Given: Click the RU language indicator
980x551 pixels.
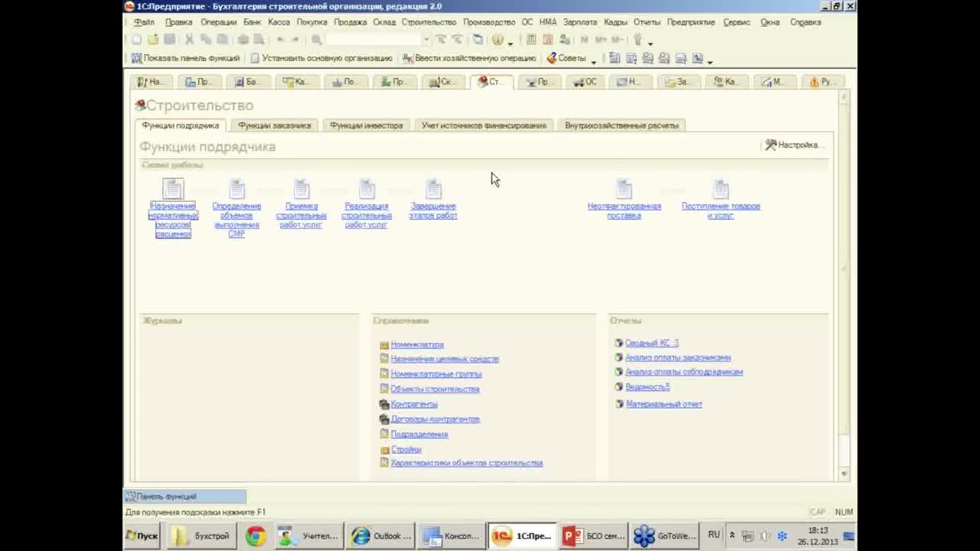Looking at the screenshot, I should [714, 535].
